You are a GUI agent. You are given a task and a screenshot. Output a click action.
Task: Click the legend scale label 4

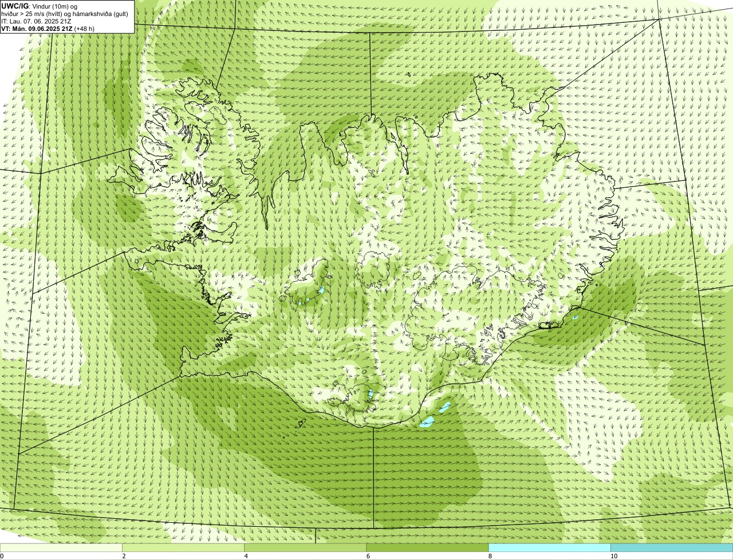click(x=246, y=556)
